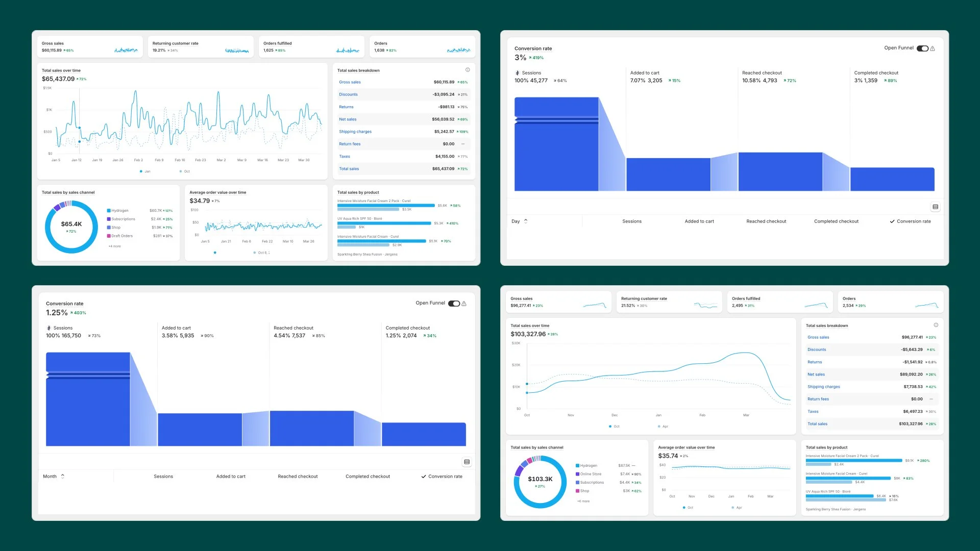The height and width of the screenshot is (551, 980).
Task: Click warning triangle icon beside bottom-left Open Funnel
Action: point(464,304)
